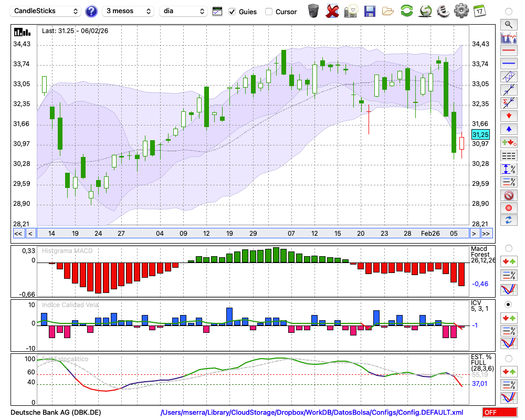525x420 pixels.
Task: Click the Config.DEFAULT.xml path link
Action: point(312,412)
